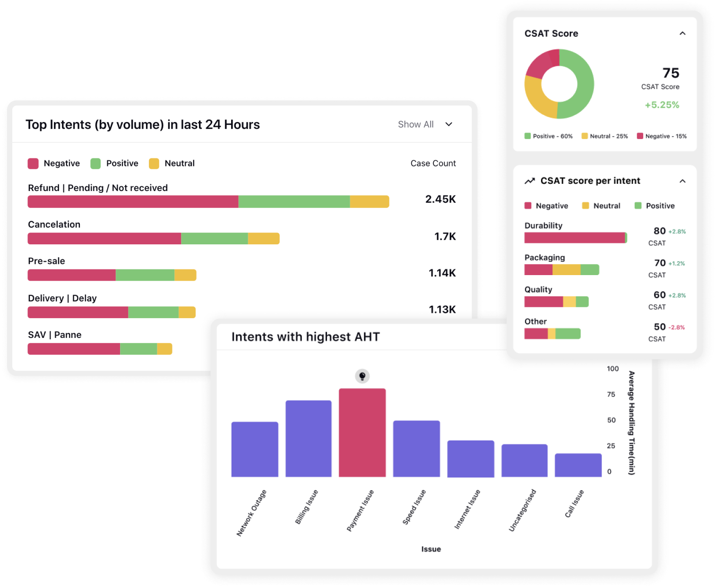Image resolution: width=715 pixels, height=588 pixels.
Task: Collapse the CSAT score per intent panel
Action: click(682, 181)
